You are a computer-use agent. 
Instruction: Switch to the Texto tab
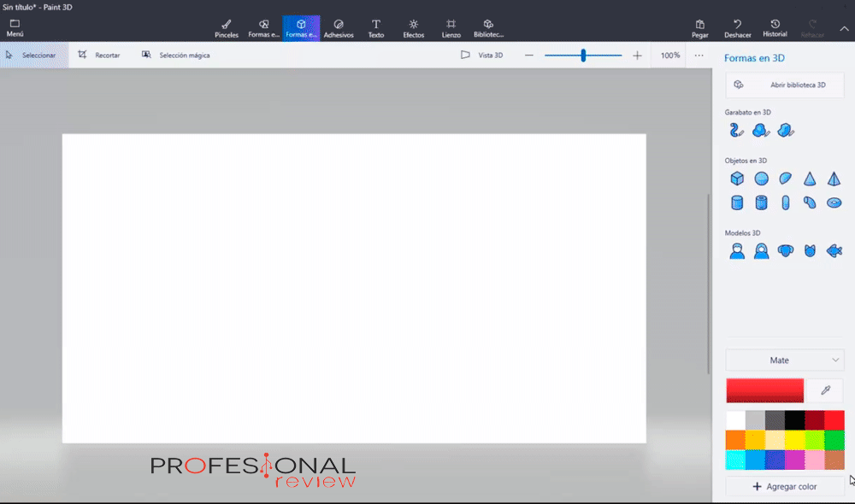point(375,28)
